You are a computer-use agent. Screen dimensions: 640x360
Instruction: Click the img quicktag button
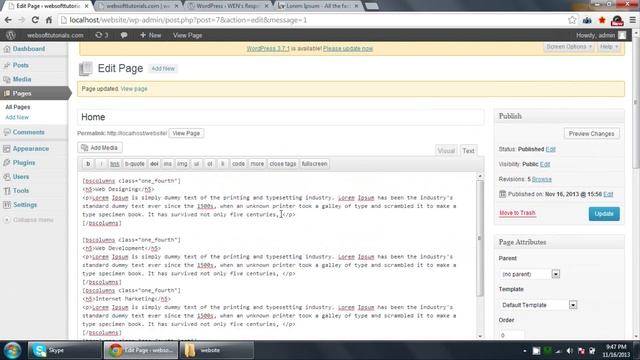[x=182, y=164]
